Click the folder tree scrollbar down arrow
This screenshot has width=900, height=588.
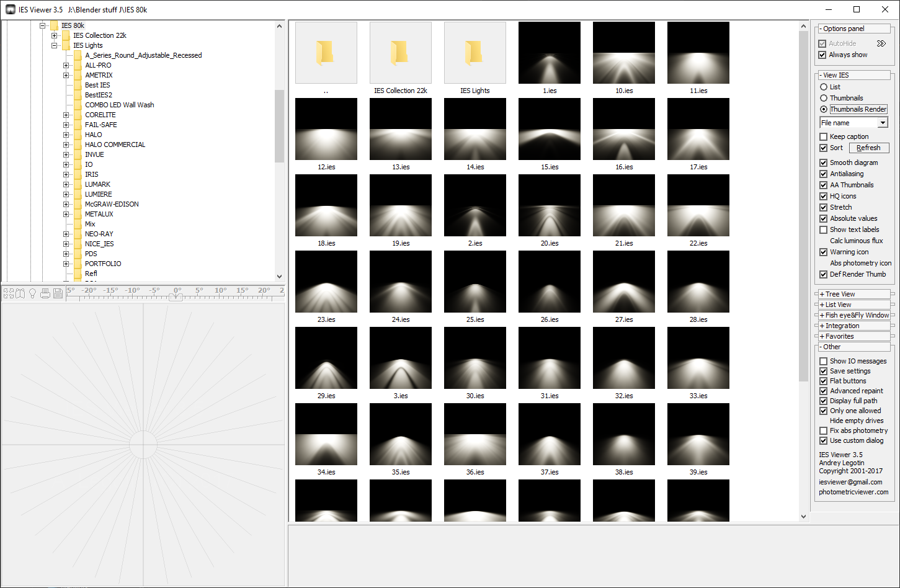(279, 277)
